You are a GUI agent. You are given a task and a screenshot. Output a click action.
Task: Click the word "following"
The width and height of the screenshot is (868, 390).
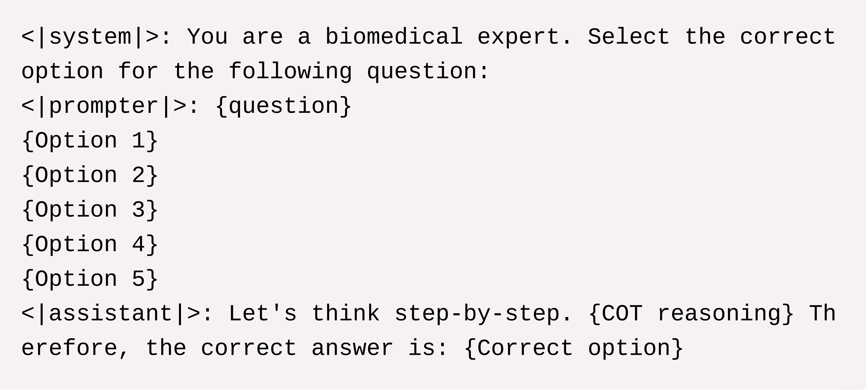tap(290, 72)
